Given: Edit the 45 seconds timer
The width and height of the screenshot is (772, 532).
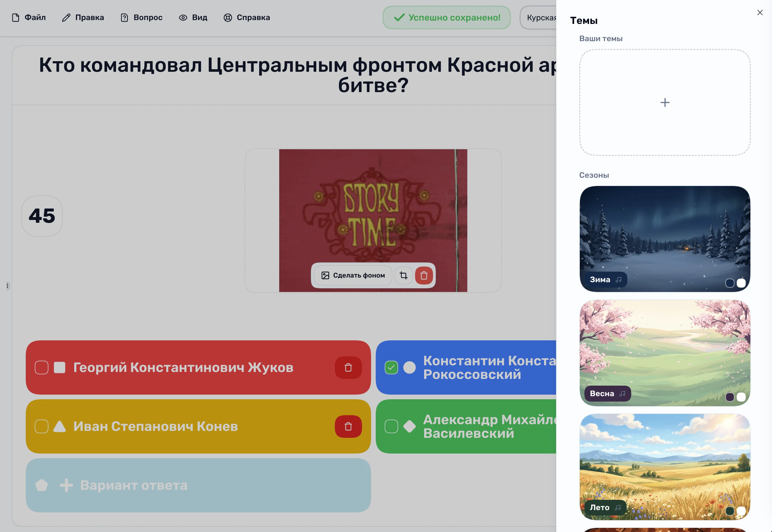Looking at the screenshot, I should 42,216.
